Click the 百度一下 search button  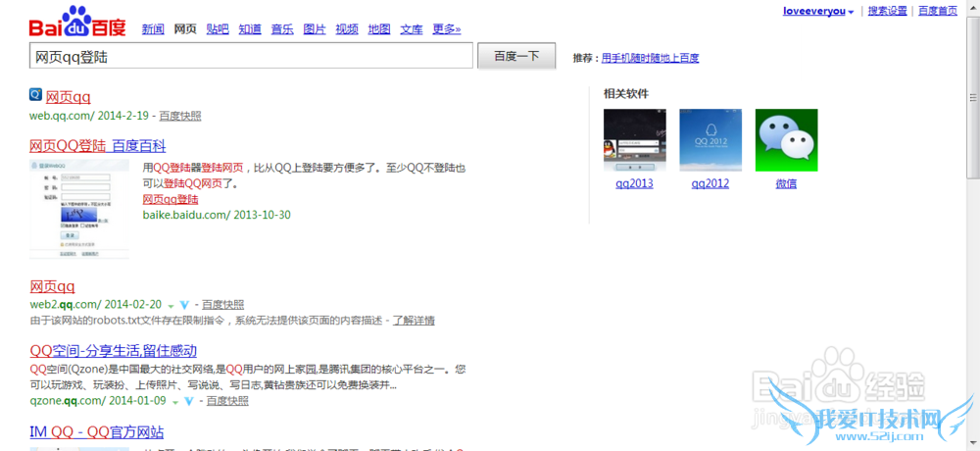516,56
